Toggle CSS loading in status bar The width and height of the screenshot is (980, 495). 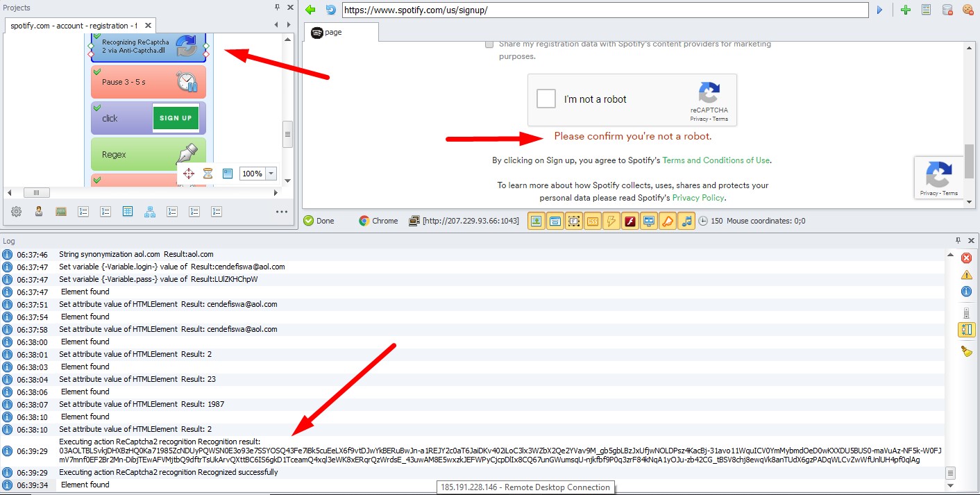tap(593, 221)
